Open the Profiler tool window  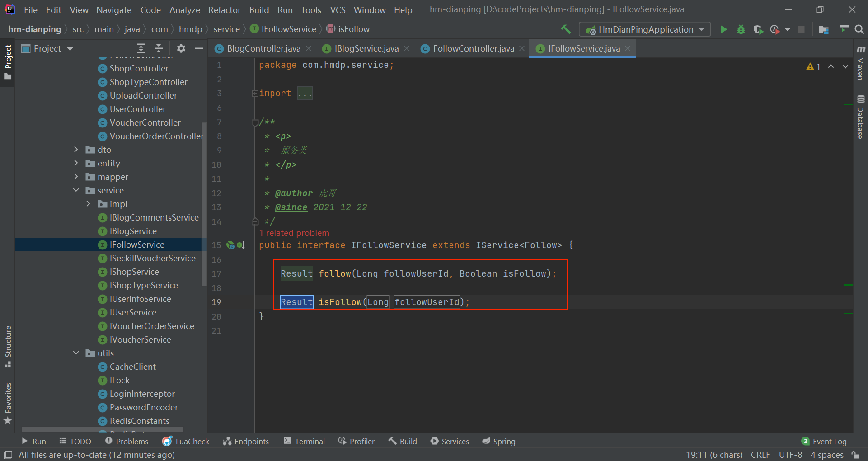(357, 442)
